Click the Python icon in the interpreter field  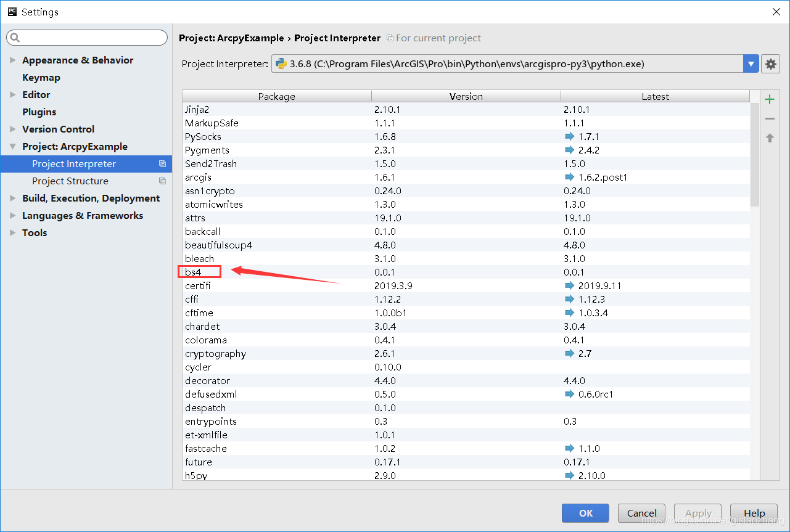[281, 63]
